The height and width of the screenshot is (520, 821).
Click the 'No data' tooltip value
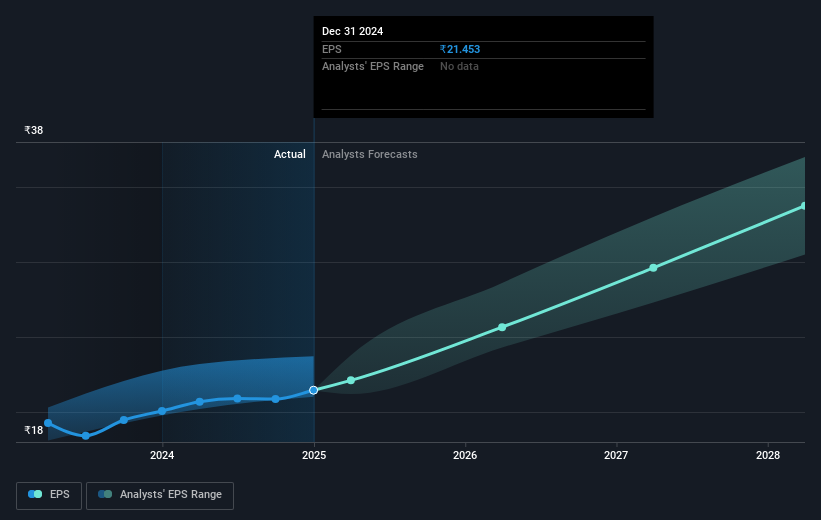point(459,67)
